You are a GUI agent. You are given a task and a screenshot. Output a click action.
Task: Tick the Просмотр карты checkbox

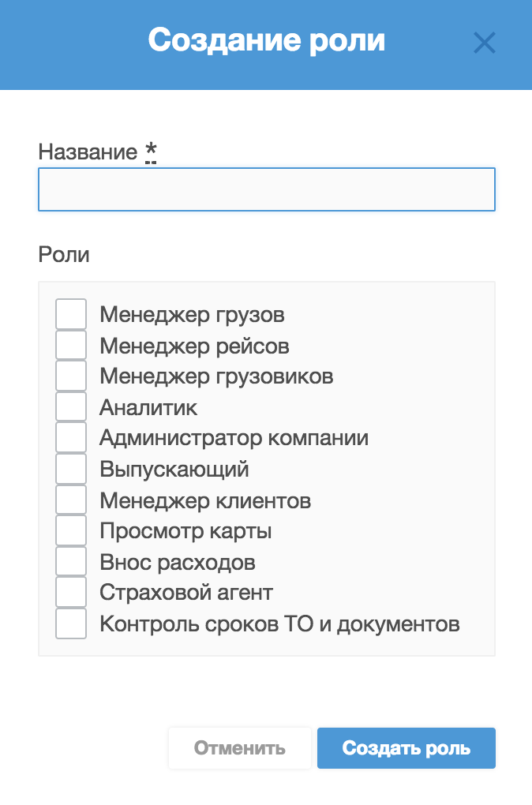click(x=71, y=531)
